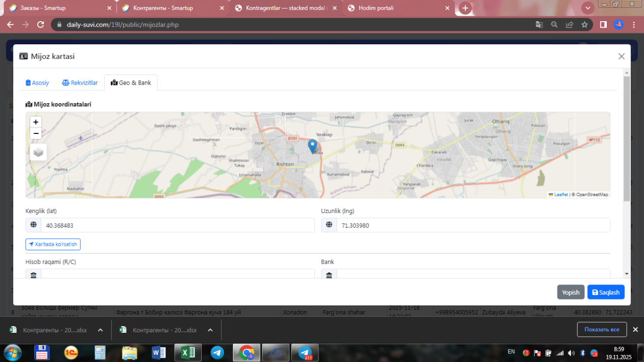Screen dimensions: 644x362
Task: Zoom in on the map with plus button
Action: click(x=36, y=122)
